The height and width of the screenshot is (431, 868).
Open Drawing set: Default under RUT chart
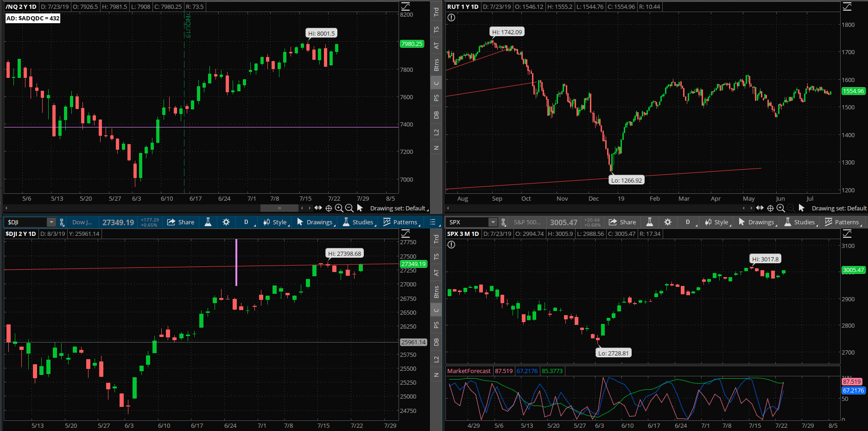click(x=839, y=208)
